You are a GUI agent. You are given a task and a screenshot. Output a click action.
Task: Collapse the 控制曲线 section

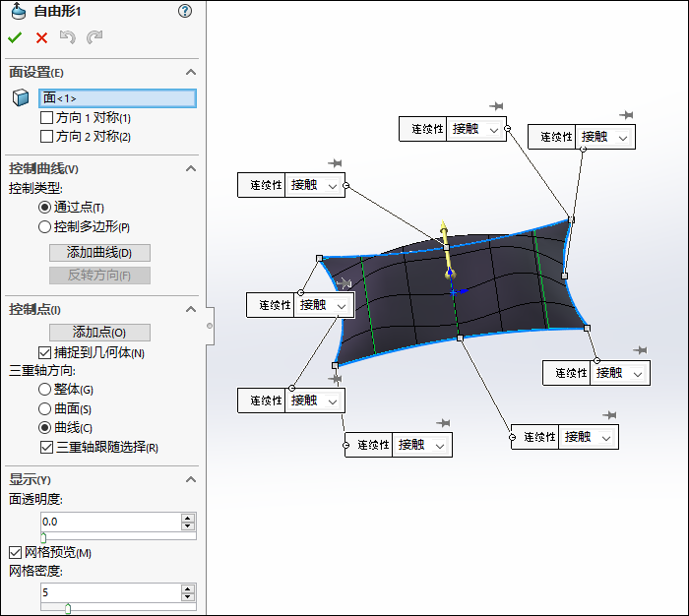coord(191,168)
